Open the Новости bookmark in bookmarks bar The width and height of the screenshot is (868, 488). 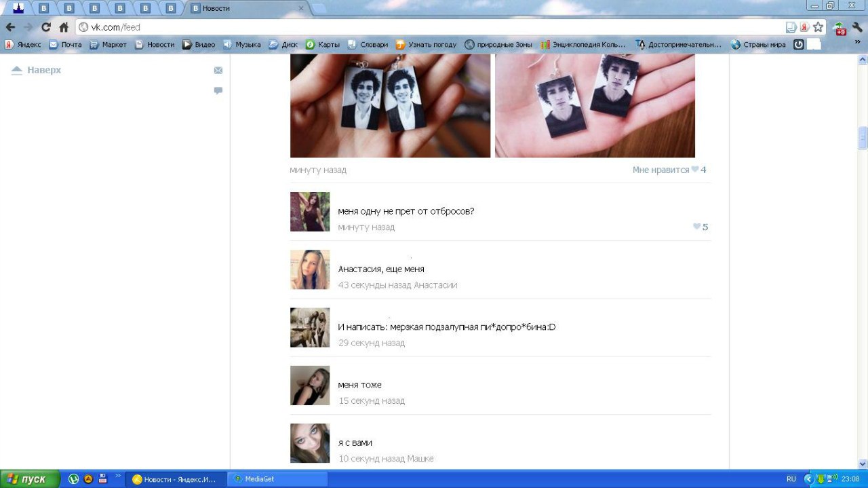[x=154, y=45]
